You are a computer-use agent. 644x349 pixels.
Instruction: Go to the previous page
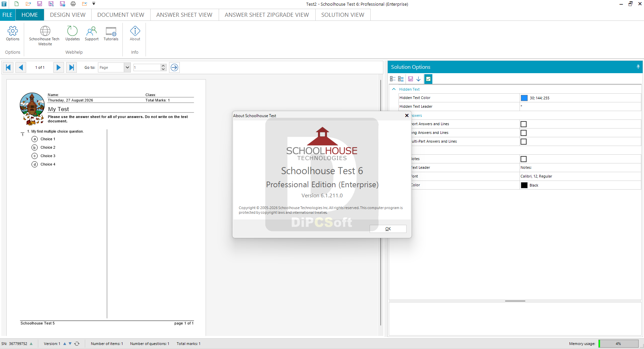[x=21, y=67]
